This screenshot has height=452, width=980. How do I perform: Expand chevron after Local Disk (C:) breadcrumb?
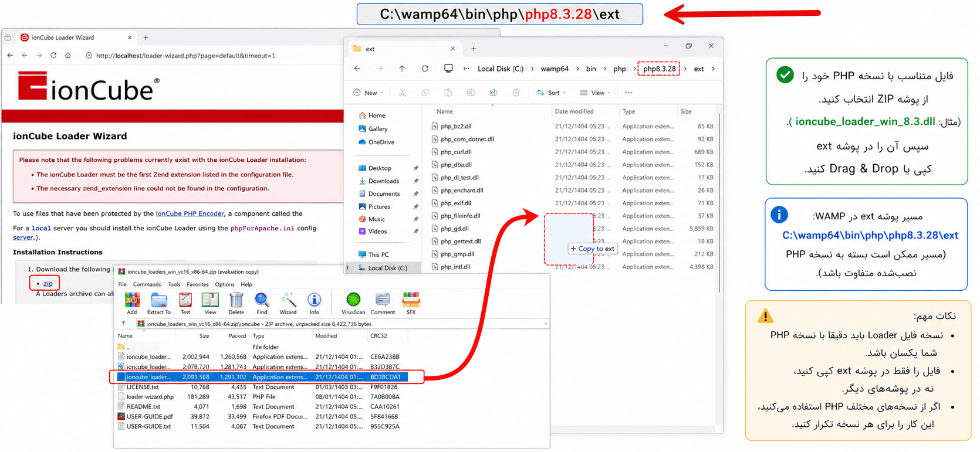532,69
